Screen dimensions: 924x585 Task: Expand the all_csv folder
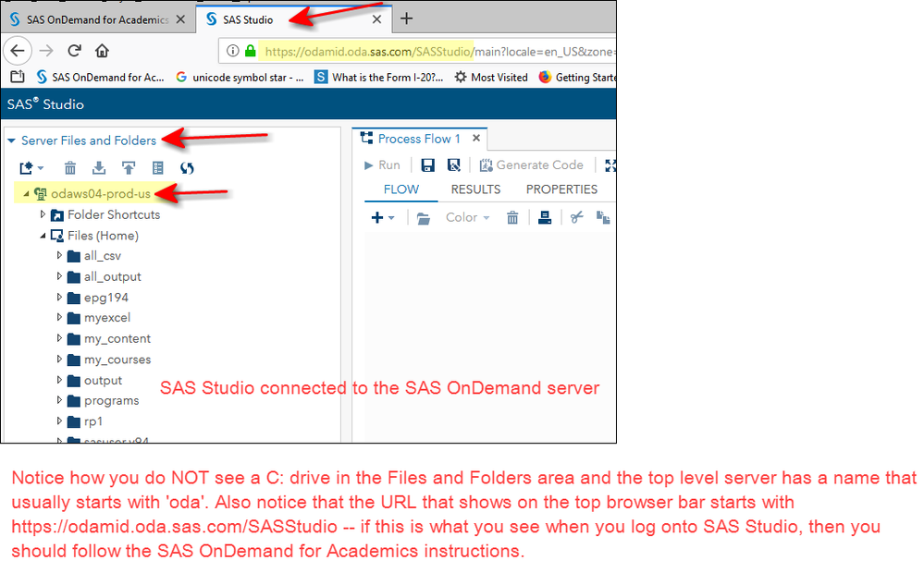point(59,255)
